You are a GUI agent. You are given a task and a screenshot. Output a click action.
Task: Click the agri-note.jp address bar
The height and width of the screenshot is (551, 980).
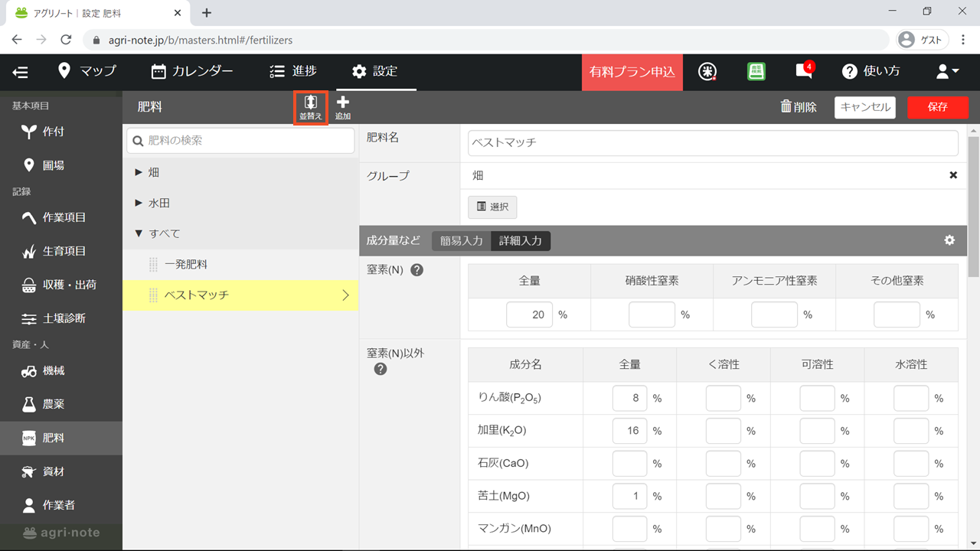[x=487, y=40]
